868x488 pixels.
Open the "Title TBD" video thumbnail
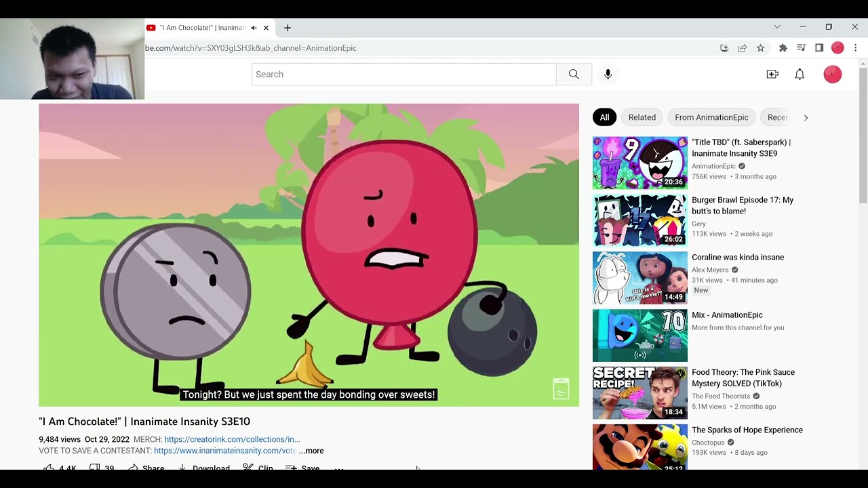(639, 163)
